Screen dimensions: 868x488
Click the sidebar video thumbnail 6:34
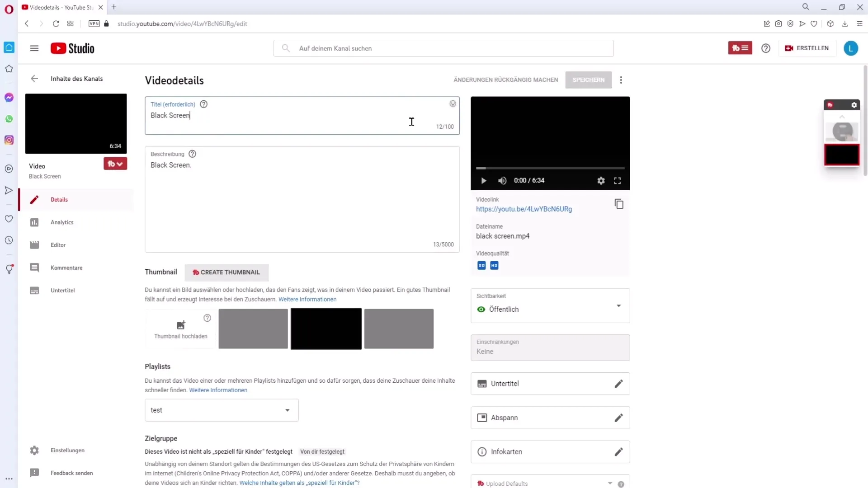76,124
